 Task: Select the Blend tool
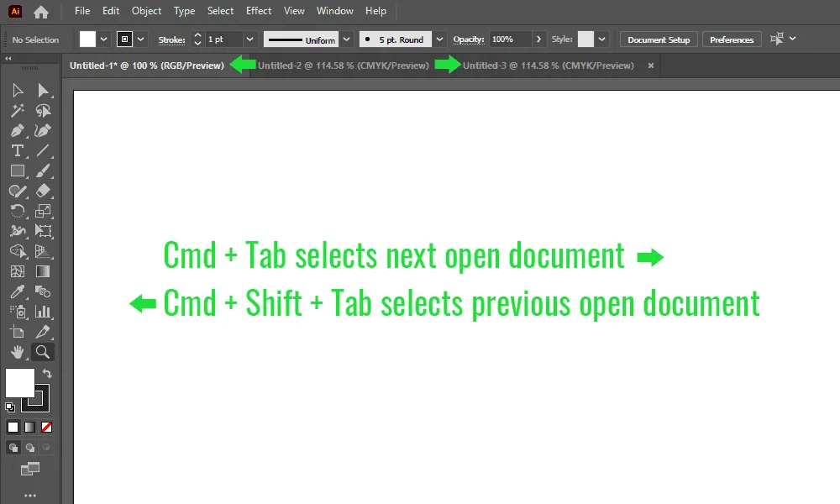[43, 291]
